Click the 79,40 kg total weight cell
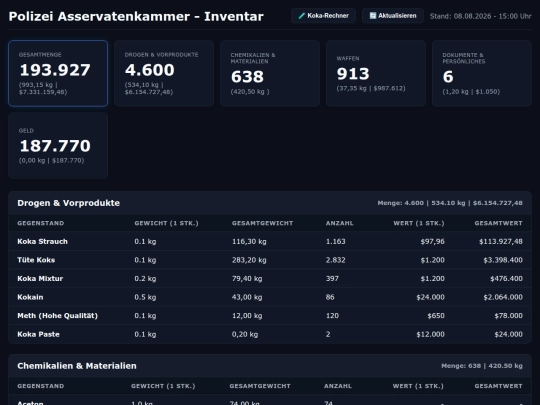Viewport: 540px width, 405px height. [247, 279]
